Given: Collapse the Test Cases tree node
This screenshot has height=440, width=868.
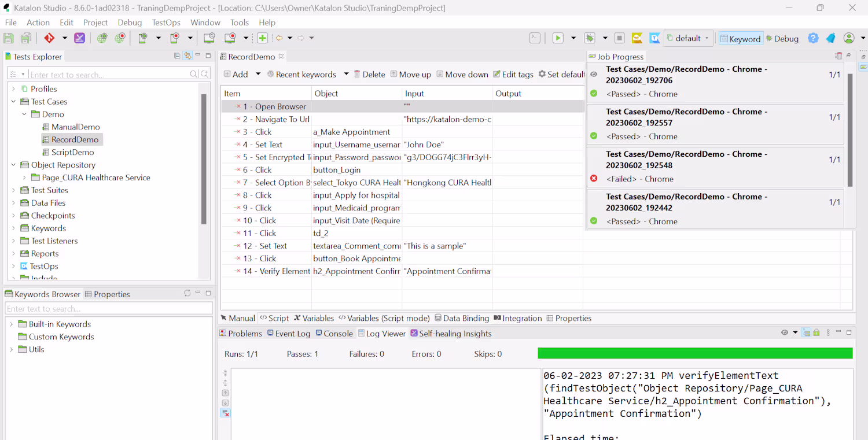Looking at the screenshot, I should point(13,102).
